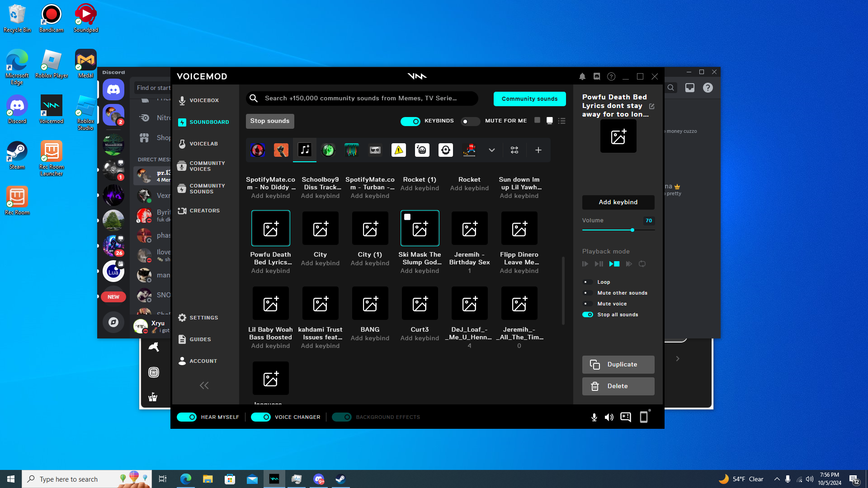Enable Mute For Me toggle
868x488 pixels.
(x=470, y=121)
